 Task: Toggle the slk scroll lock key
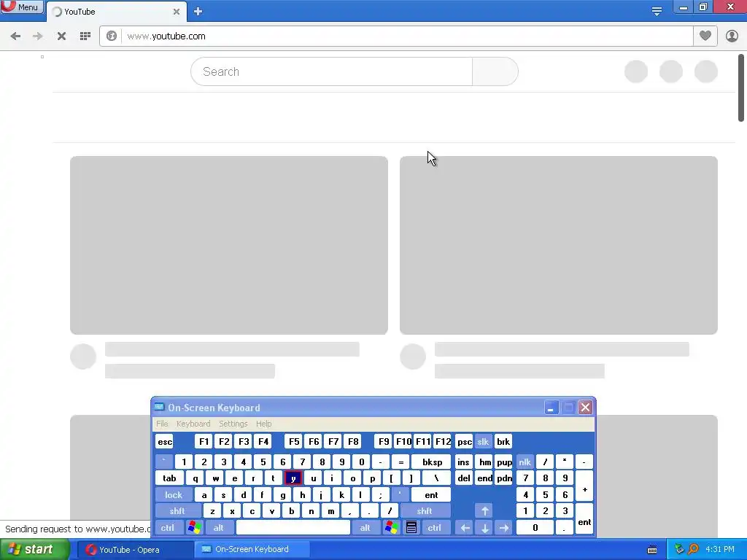click(483, 441)
